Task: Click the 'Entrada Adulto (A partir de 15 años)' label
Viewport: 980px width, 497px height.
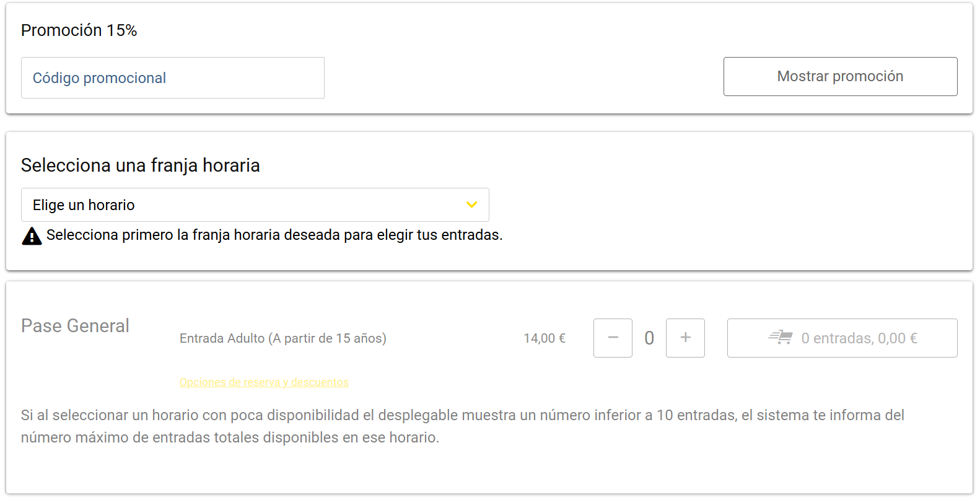Action: coord(282,338)
